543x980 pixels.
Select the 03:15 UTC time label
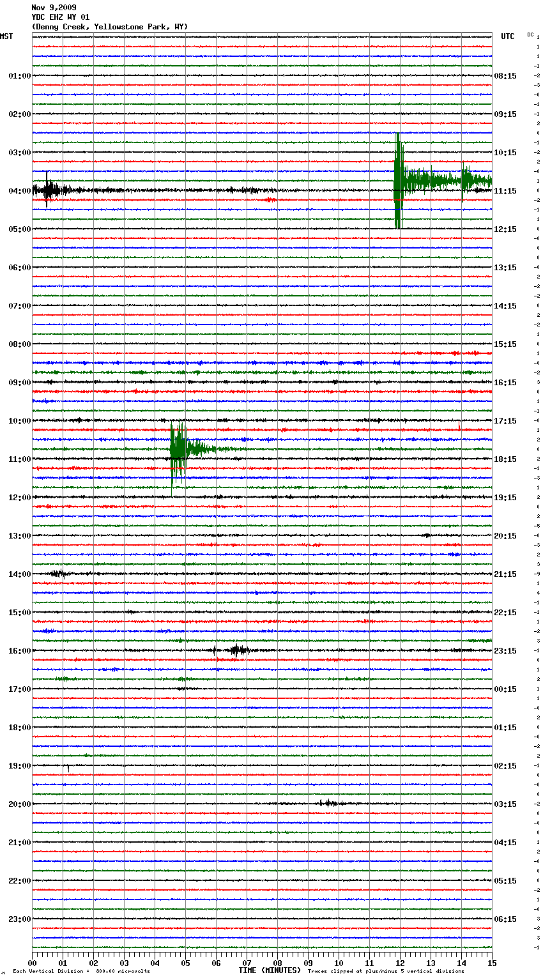coord(505,804)
